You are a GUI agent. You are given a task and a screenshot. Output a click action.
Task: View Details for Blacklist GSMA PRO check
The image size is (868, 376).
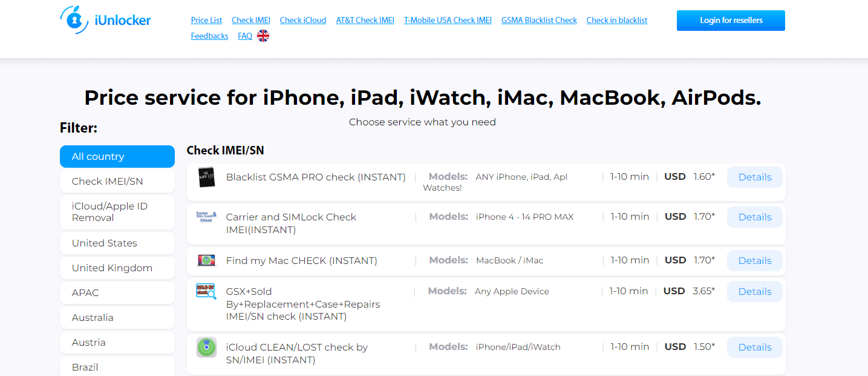point(754,177)
